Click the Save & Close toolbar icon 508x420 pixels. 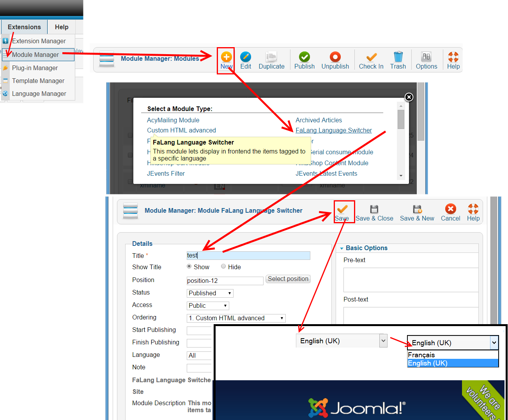[374, 209]
